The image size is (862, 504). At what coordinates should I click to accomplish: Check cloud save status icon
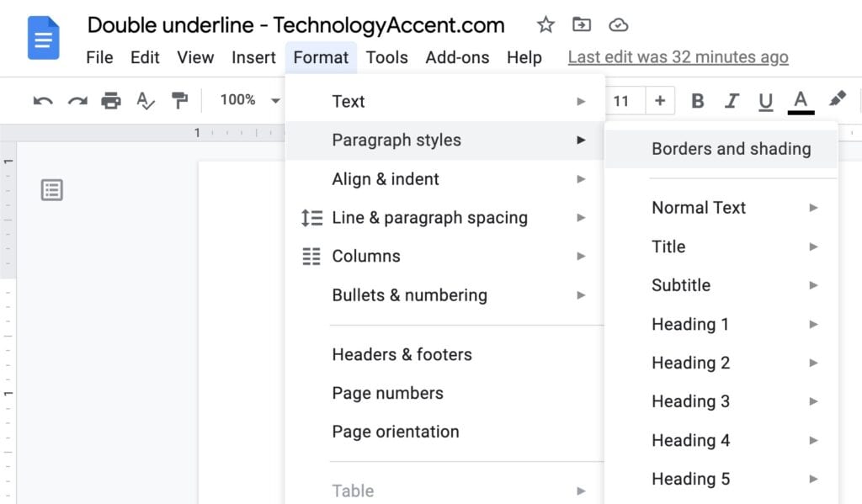pos(619,24)
